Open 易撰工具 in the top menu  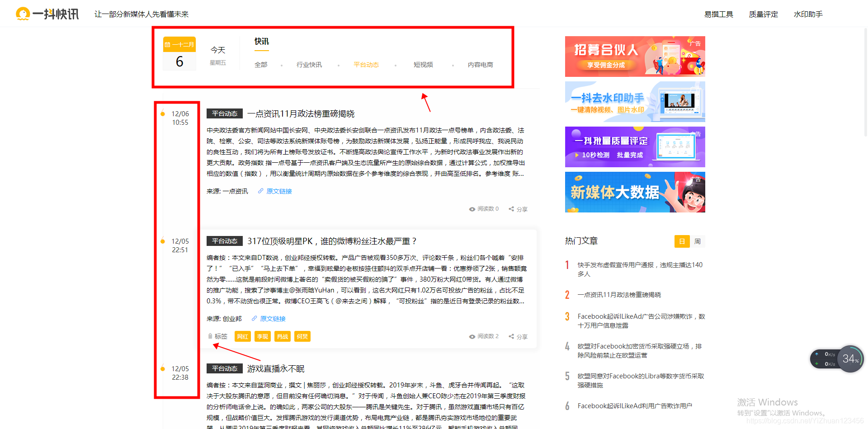(x=718, y=14)
